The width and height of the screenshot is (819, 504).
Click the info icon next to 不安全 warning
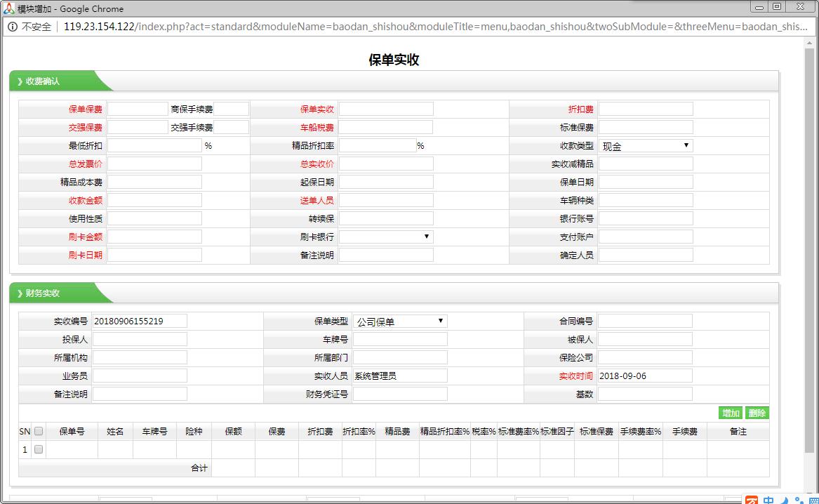13,27
